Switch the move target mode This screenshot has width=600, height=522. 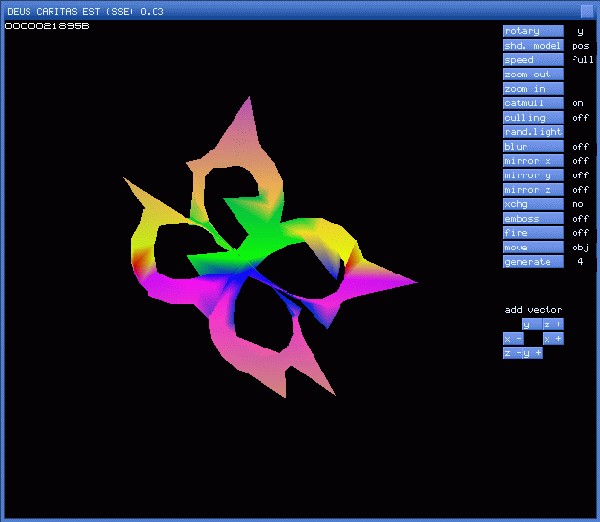(533, 247)
